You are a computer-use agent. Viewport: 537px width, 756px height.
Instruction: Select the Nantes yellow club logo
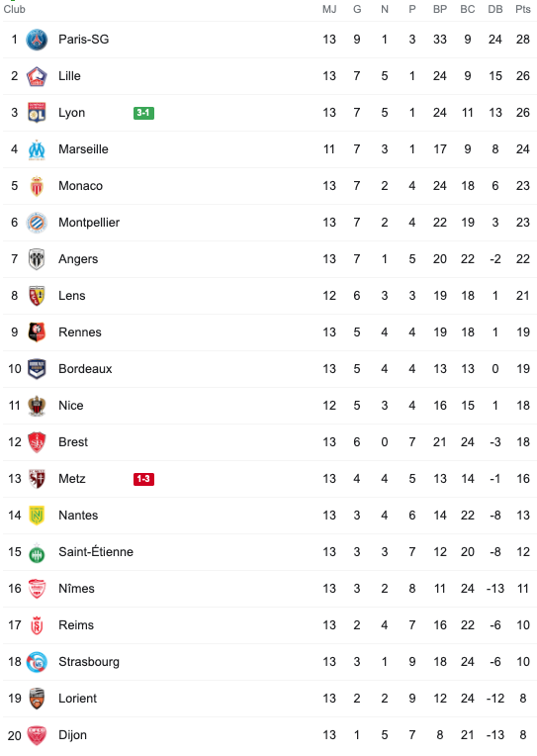37,516
